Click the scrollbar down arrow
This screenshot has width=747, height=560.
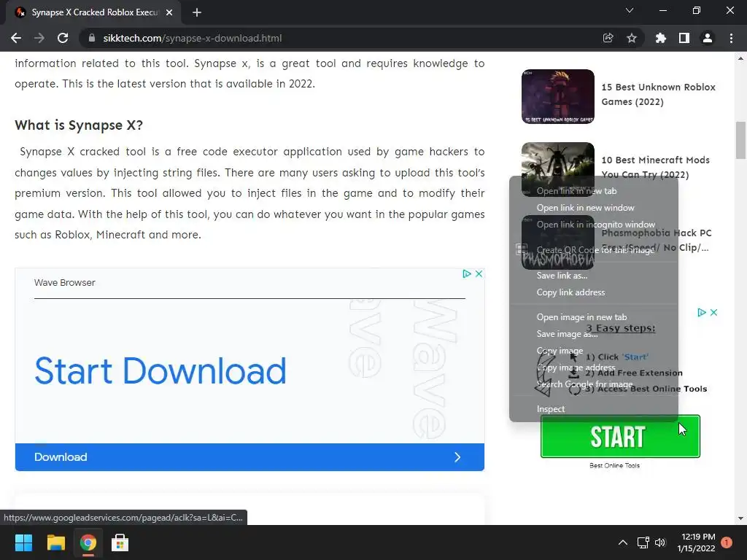pyautogui.click(x=740, y=518)
